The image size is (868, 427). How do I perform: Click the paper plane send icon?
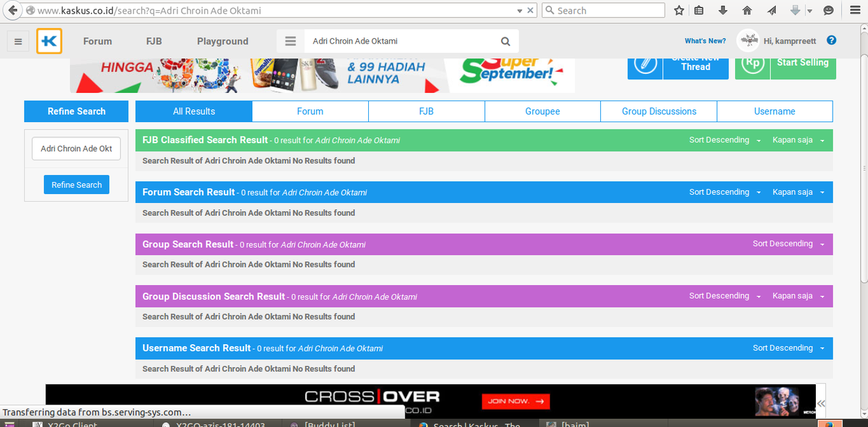(x=772, y=11)
